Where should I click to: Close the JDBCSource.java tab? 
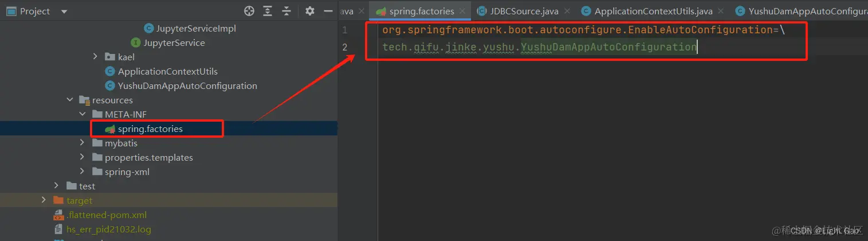coord(567,11)
